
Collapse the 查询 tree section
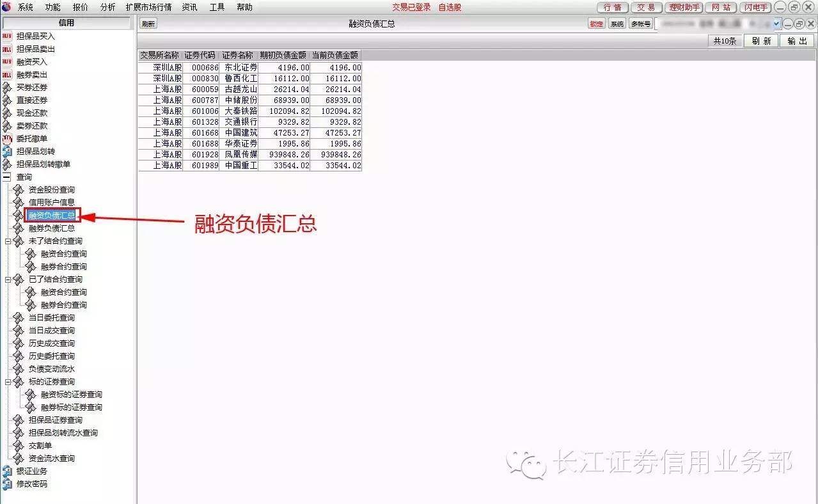(8, 177)
